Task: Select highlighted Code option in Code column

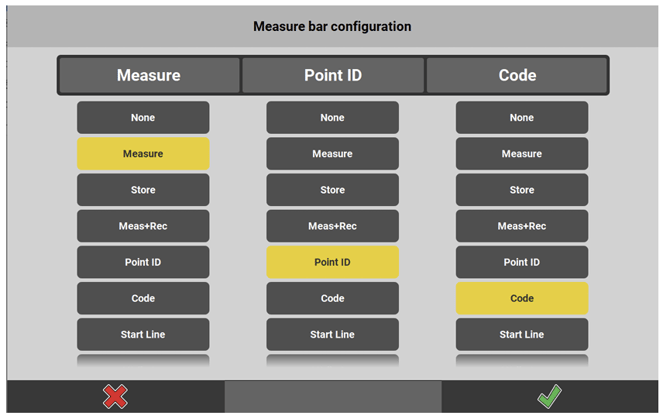Action: [x=522, y=298]
